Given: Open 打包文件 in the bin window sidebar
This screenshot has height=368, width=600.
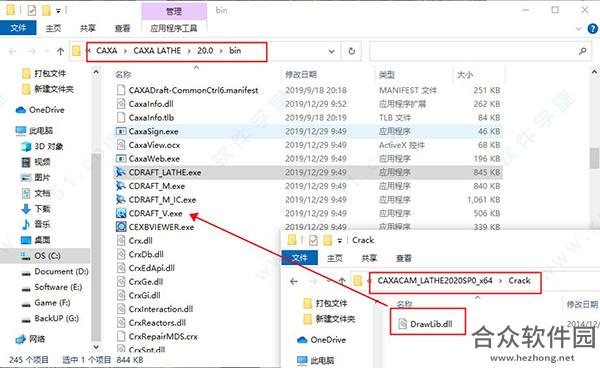Looking at the screenshot, I should [x=50, y=73].
